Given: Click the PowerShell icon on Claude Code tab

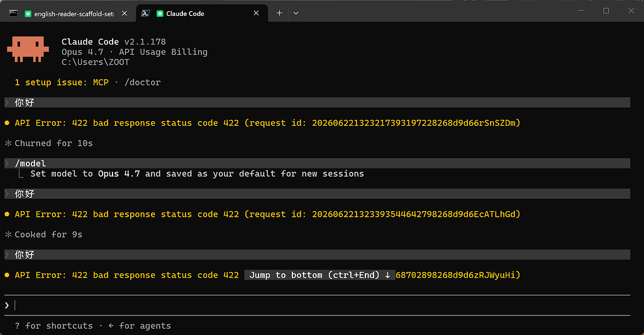Looking at the screenshot, I should tap(145, 14).
